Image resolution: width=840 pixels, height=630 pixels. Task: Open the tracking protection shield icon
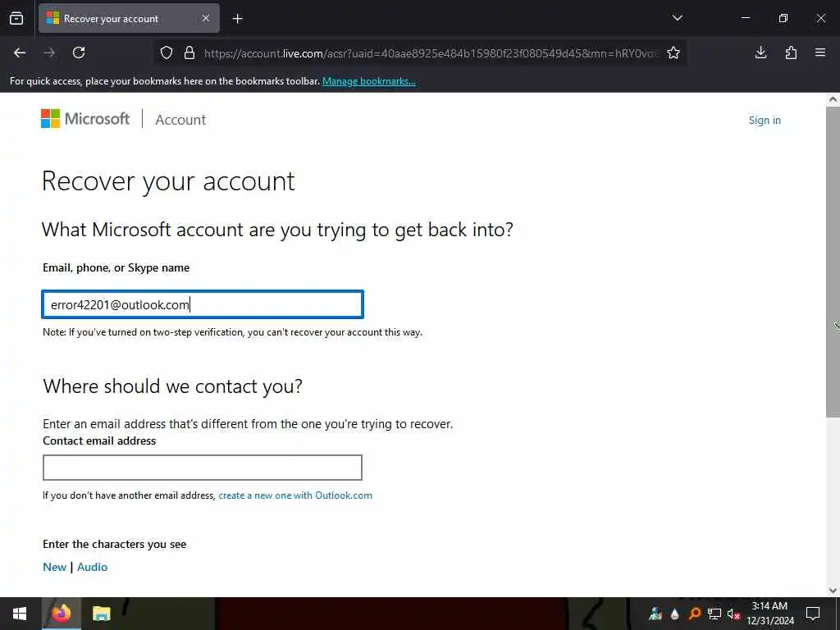[x=167, y=52]
